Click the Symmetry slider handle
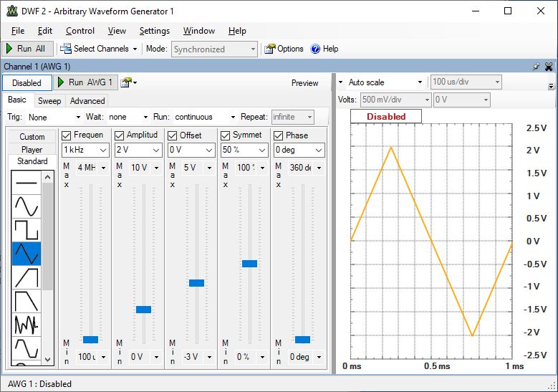The width and height of the screenshot is (558, 392). pos(249,264)
